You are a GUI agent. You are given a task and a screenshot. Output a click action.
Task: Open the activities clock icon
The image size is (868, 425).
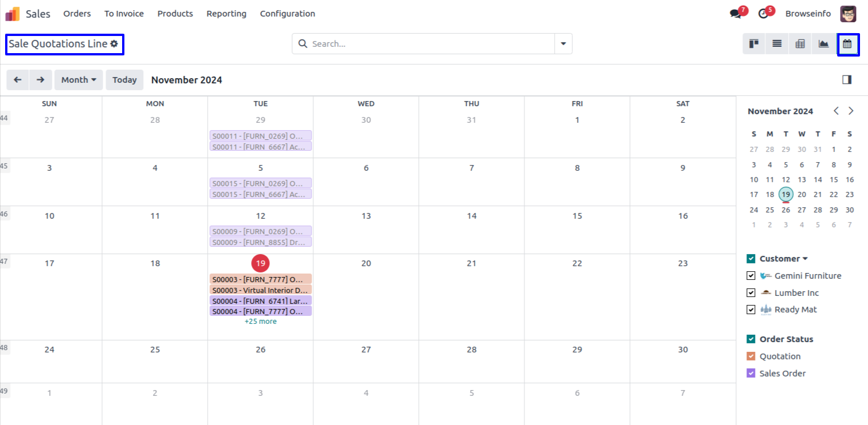click(763, 14)
